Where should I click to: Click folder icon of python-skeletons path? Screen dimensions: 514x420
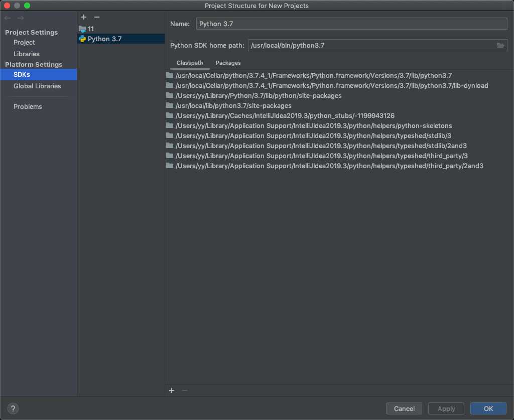click(x=170, y=125)
